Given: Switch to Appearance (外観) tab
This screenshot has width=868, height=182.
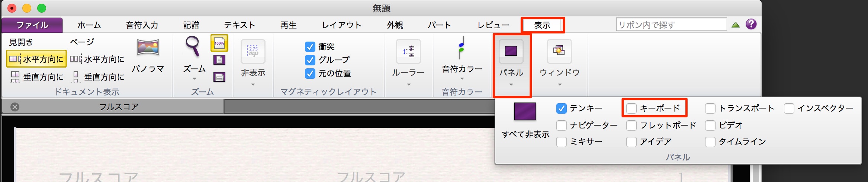Looking at the screenshot, I should point(395,25).
